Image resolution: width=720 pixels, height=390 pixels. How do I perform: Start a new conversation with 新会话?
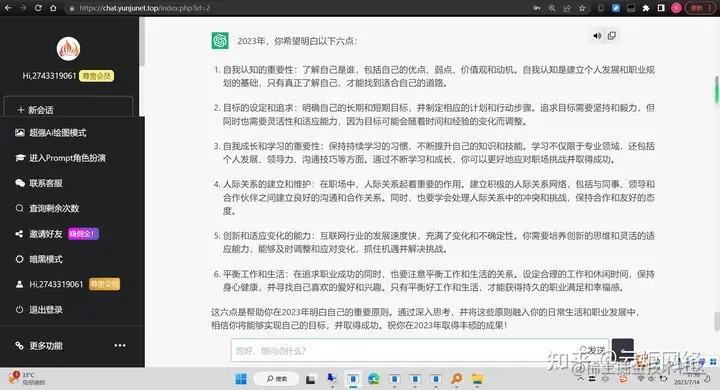tap(68, 110)
